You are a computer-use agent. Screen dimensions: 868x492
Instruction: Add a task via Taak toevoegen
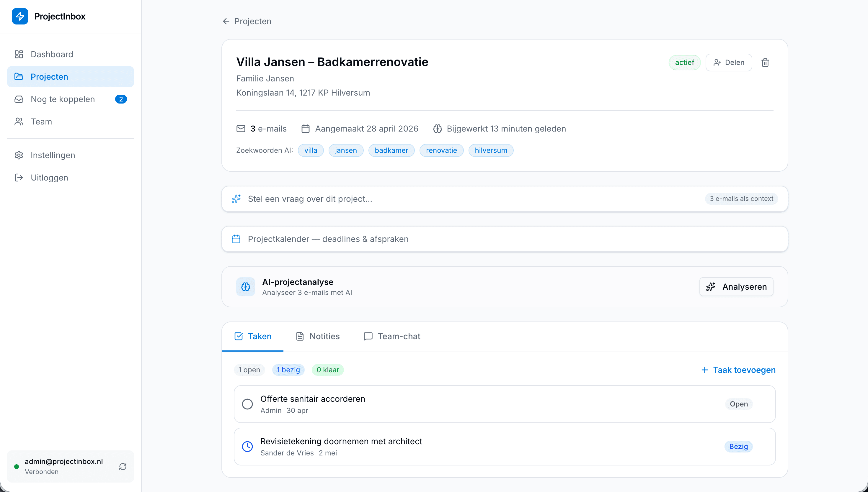(738, 370)
